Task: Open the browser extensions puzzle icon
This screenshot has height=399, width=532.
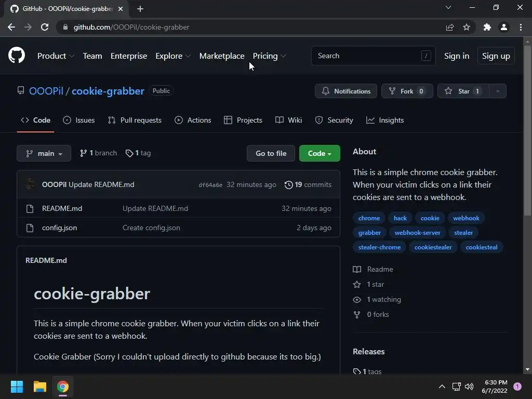Action: pos(487,27)
